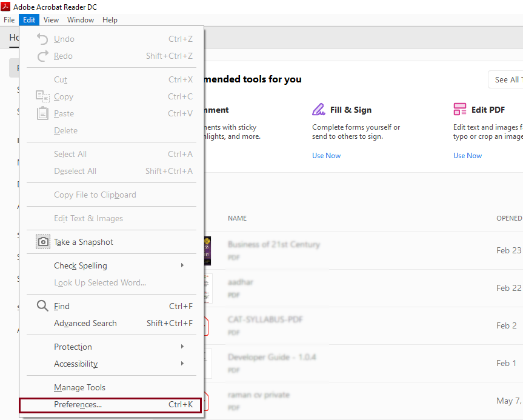The image size is (523, 420).
Task: Click the Fill & Sign pen icon
Action: coord(319,110)
